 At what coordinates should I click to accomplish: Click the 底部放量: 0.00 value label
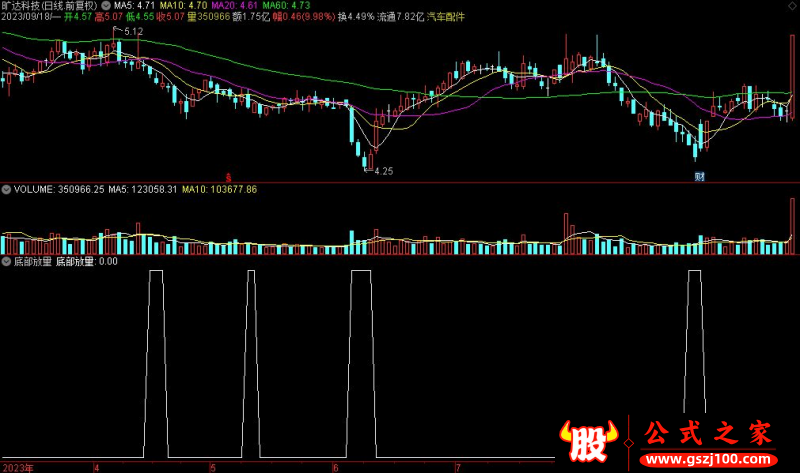[x=87, y=262]
